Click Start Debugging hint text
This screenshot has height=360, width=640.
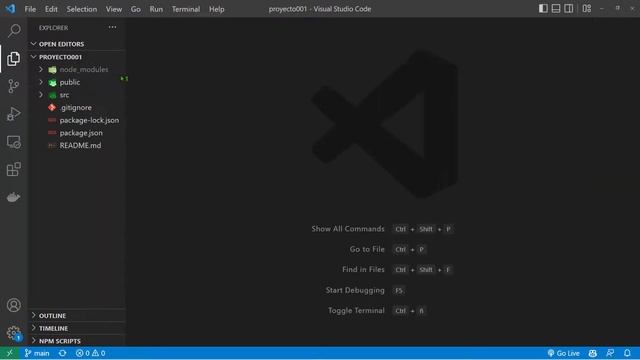click(355, 290)
